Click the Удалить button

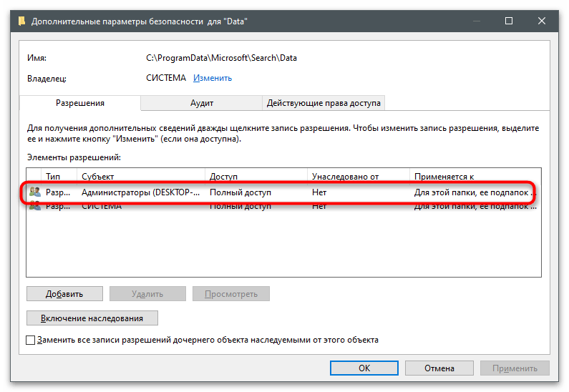tap(147, 294)
